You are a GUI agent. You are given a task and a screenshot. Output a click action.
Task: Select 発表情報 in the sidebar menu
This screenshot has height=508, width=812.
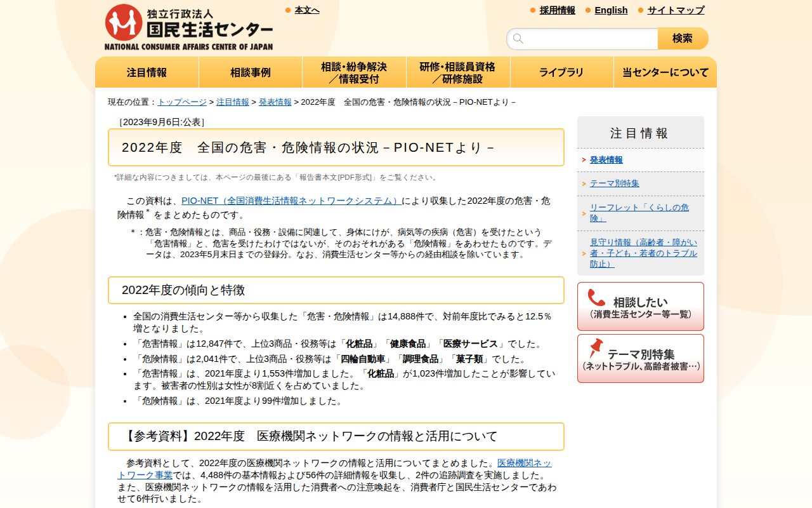[606, 160]
